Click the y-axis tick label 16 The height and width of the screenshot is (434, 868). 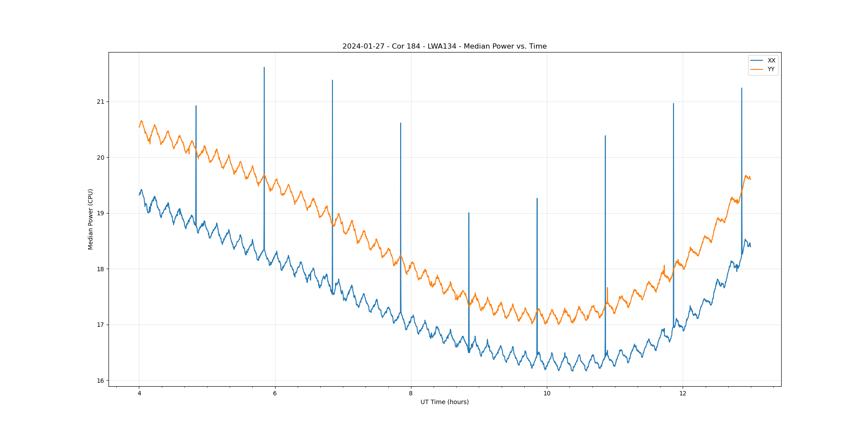(x=101, y=381)
